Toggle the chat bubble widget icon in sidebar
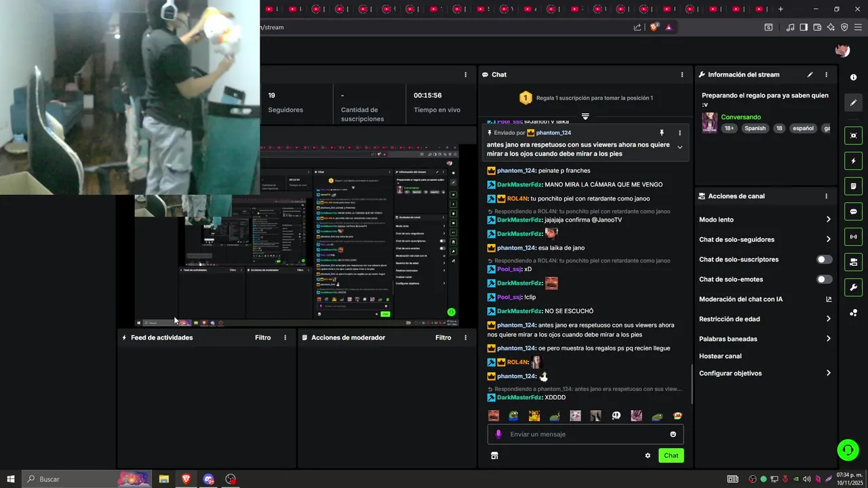The width and height of the screenshot is (868, 488). [853, 211]
